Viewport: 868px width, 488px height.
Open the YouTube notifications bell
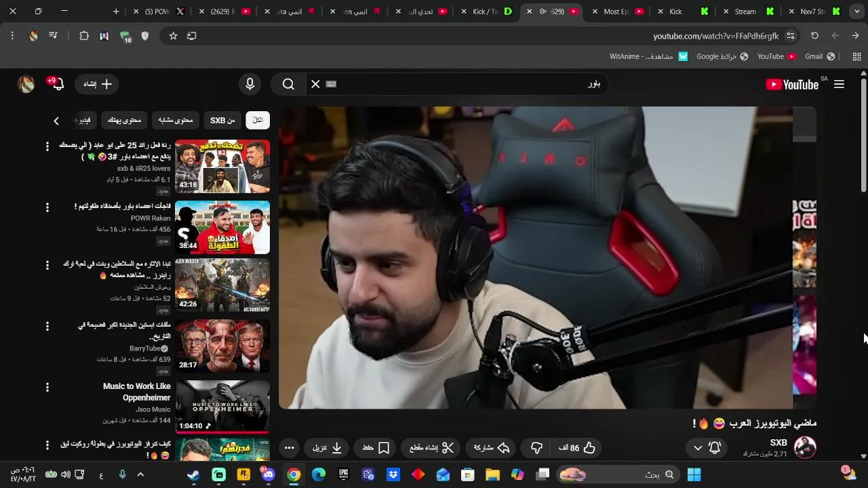click(x=58, y=84)
